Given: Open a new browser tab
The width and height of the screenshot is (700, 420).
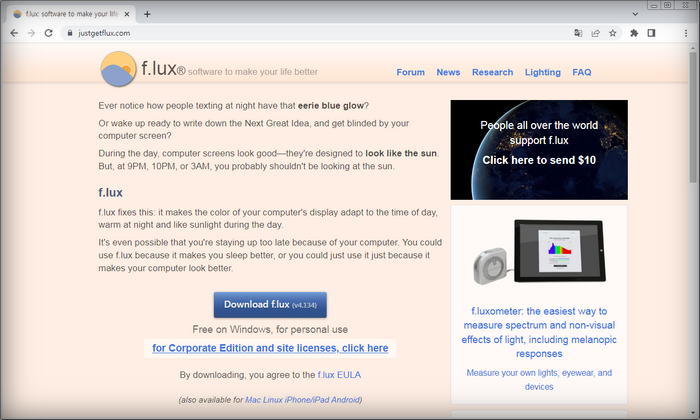Looking at the screenshot, I should pyautogui.click(x=147, y=14).
